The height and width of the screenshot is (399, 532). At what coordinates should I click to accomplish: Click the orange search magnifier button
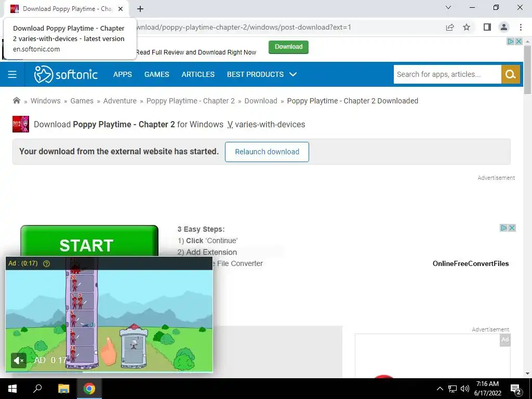tap(510, 74)
